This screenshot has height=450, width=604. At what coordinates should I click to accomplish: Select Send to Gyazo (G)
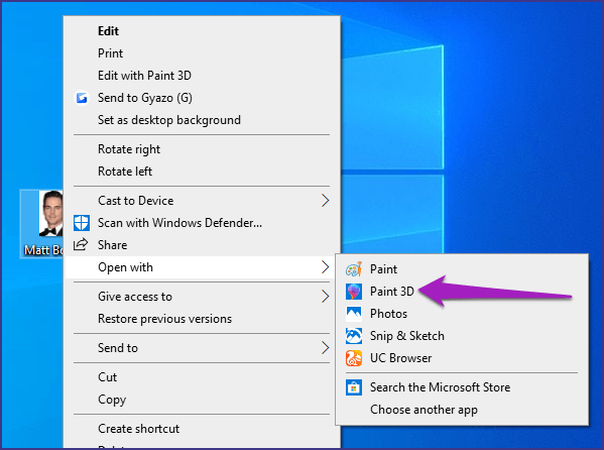pos(202,98)
